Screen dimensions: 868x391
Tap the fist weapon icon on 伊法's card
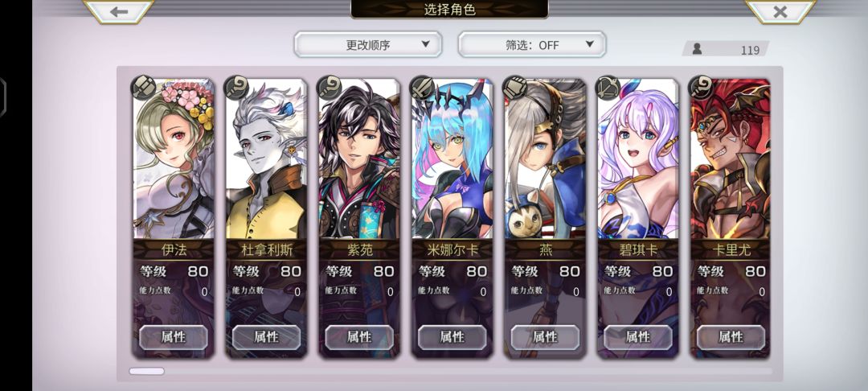pyautogui.click(x=143, y=88)
